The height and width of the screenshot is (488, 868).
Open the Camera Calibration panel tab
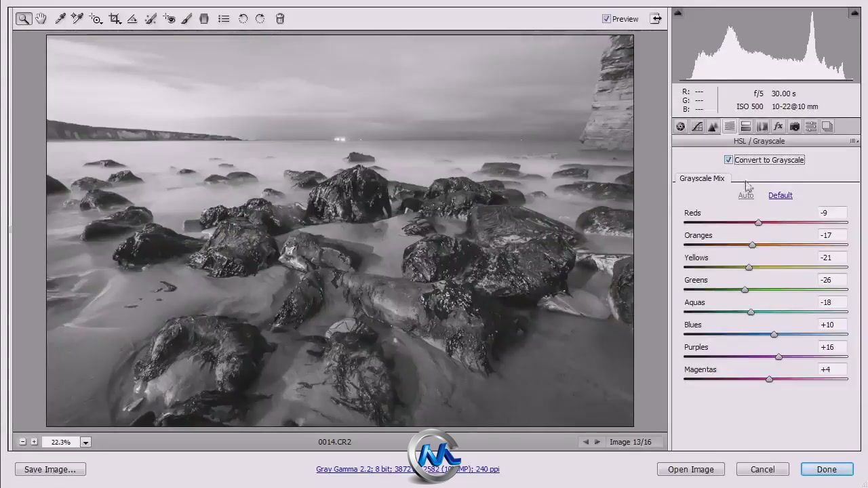pos(794,127)
